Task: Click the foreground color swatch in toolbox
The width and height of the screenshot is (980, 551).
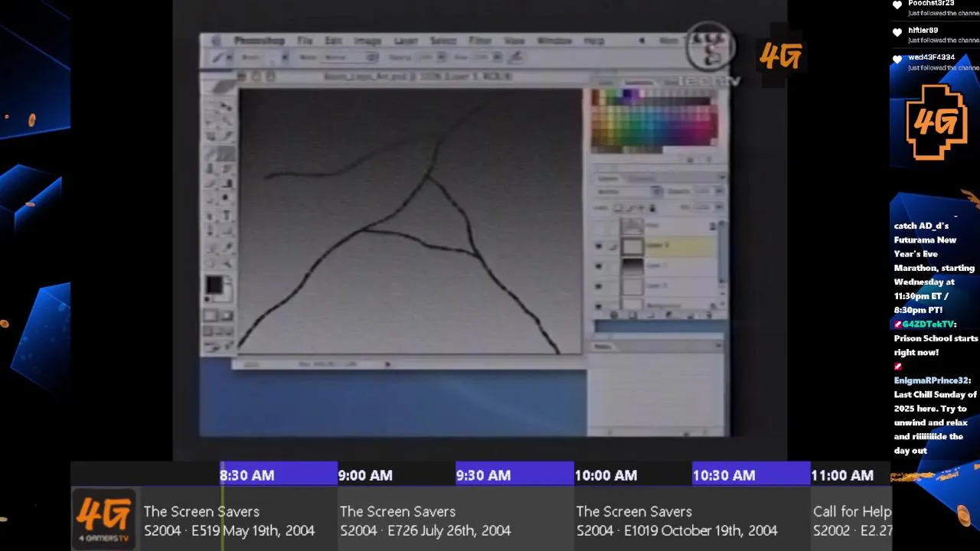Action: [213, 285]
